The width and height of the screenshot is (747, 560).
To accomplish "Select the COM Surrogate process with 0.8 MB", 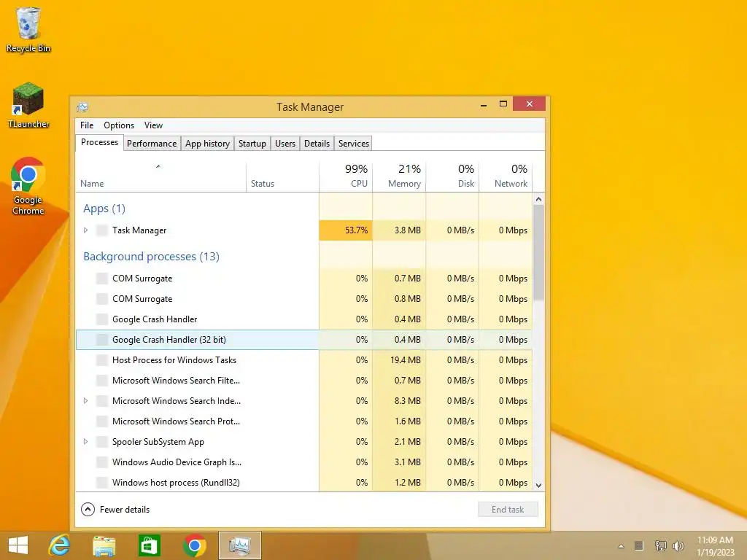I will click(304, 299).
